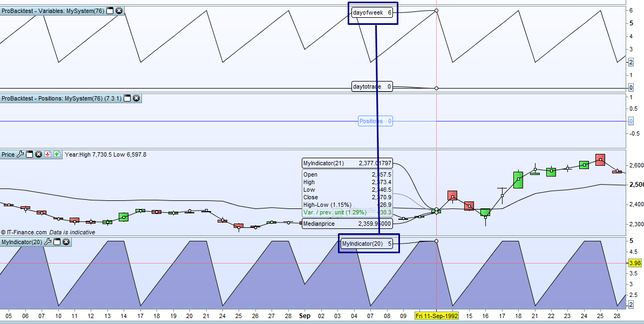
Task: Click the -0.5 Positions axis label
Action: (635, 133)
